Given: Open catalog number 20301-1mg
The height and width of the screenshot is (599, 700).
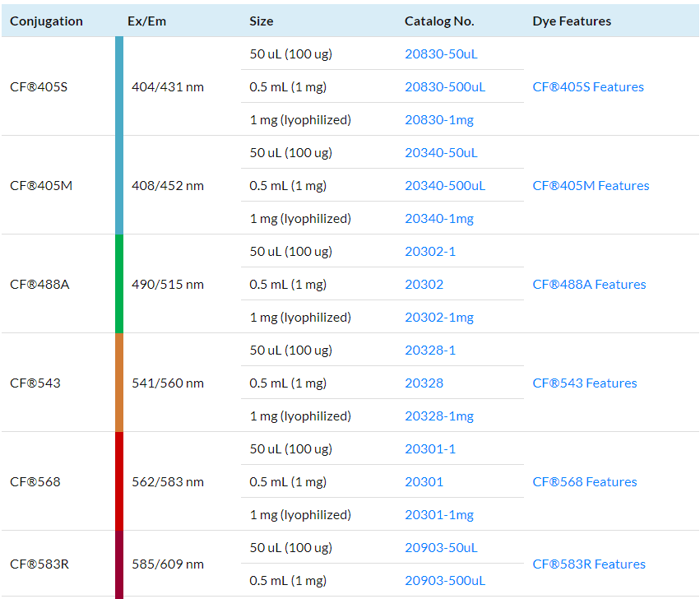Looking at the screenshot, I should (x=438, y=515).
